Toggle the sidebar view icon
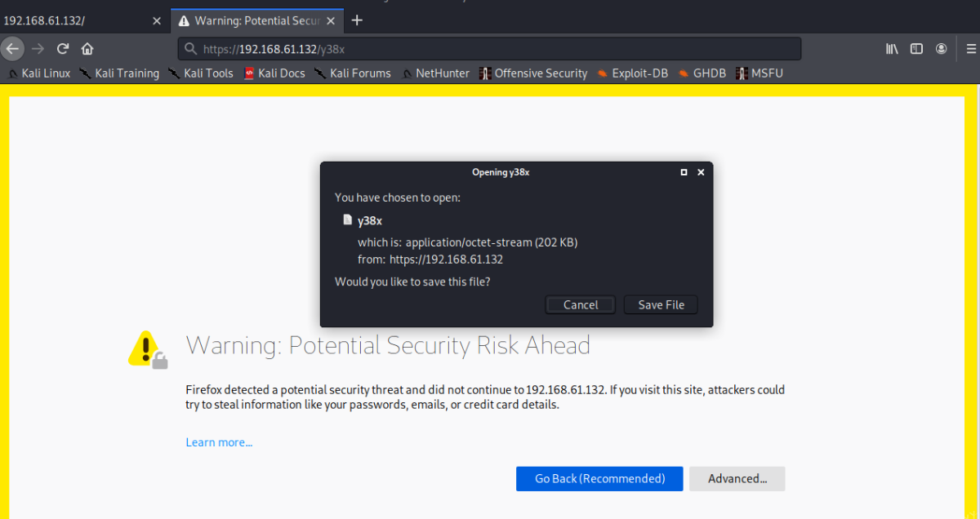980x519 pixels. coord(916,49)
